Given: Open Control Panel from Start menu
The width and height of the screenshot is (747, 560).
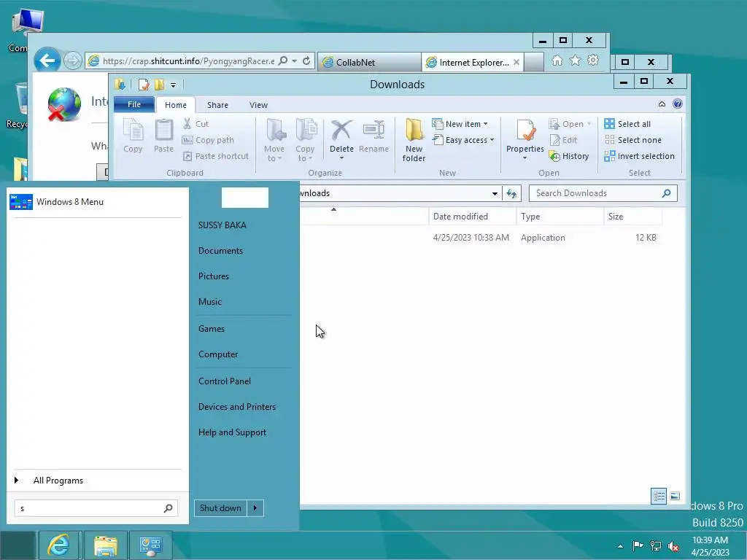Looking at the screenshot, I should tap(225, 381).
